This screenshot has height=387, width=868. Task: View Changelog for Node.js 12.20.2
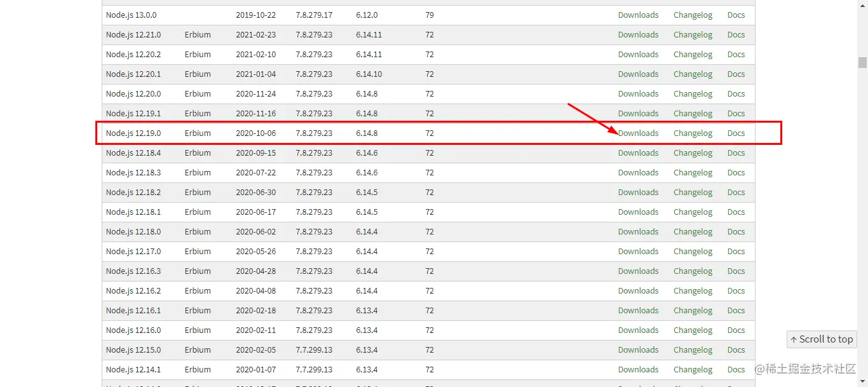(693, 55)
